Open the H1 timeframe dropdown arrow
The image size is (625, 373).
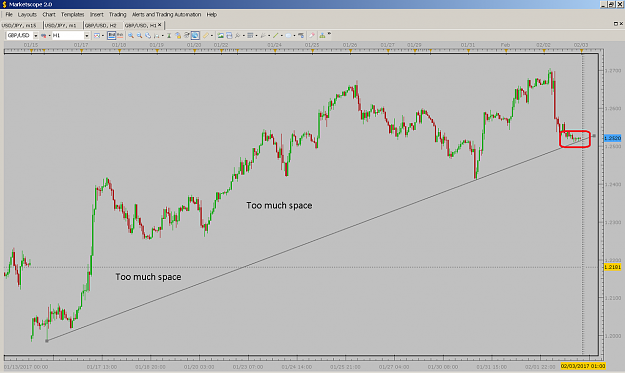86,35
